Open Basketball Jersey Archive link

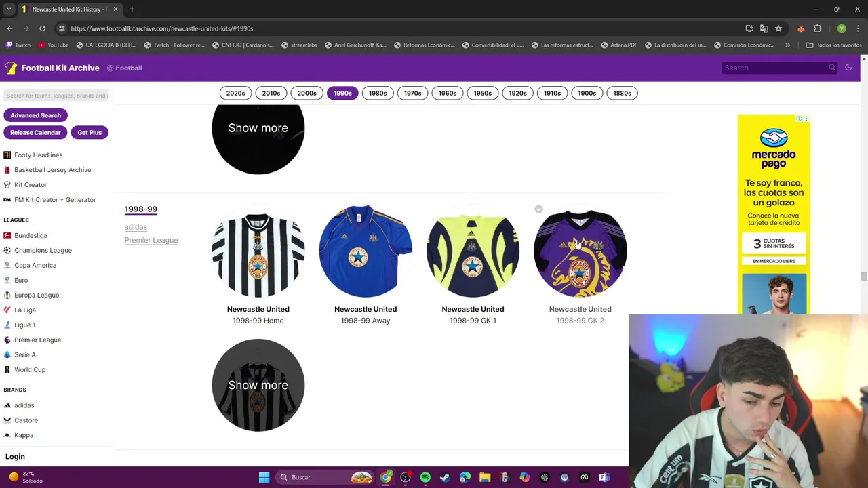(x=52, y=170)
